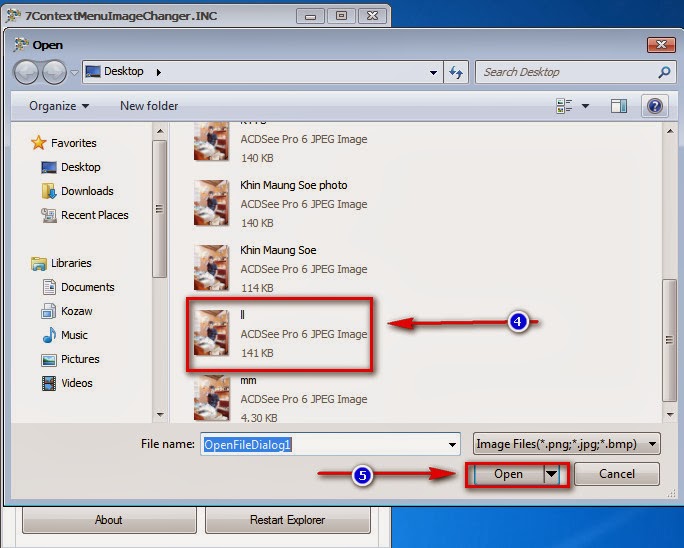684x548 pixels.
Task: Open the Image Files type filter dropdown
Action: [566, 444]
